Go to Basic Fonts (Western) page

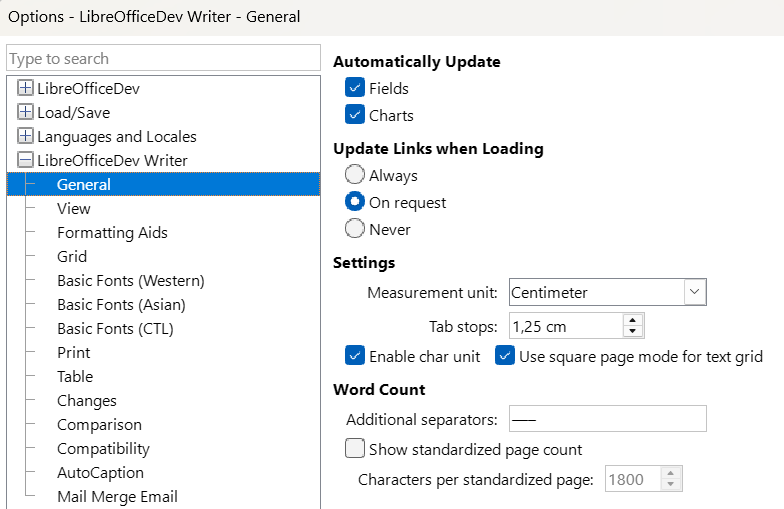coord(130,280)
